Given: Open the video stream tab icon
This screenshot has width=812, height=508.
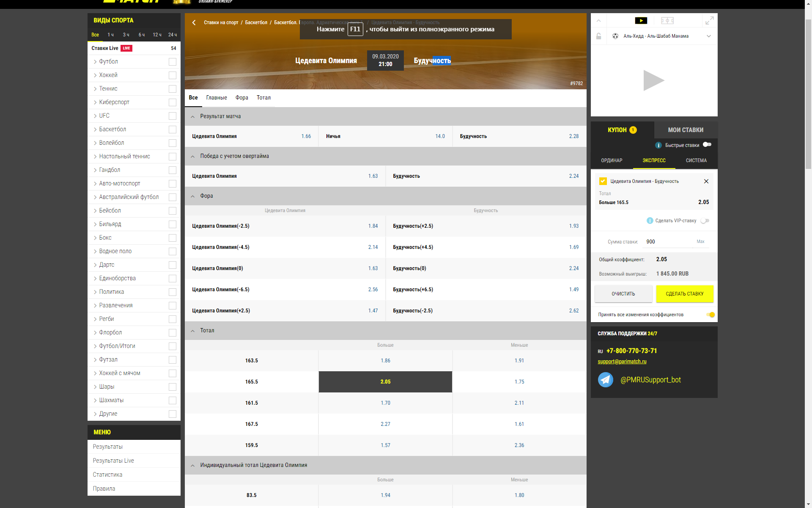Looking at the screenshot, I should 641,20.
